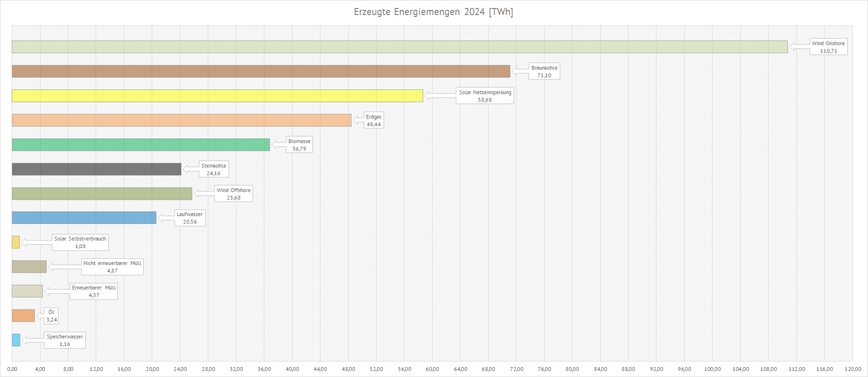Click the chart title Erzeugte Energiemengen 2024
The height and width of the screenshot is (377, 868).
pyautogui.click(x=433, y=12)
